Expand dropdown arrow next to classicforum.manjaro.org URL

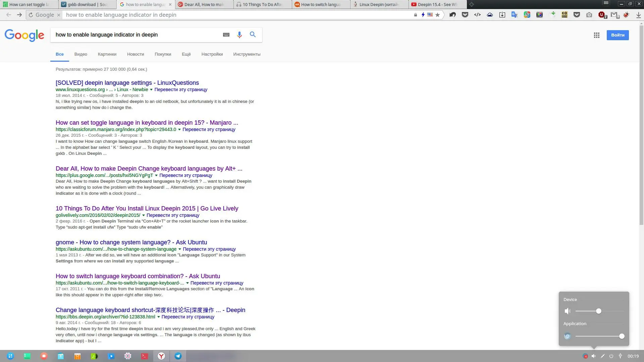click(x=179, y=130)
